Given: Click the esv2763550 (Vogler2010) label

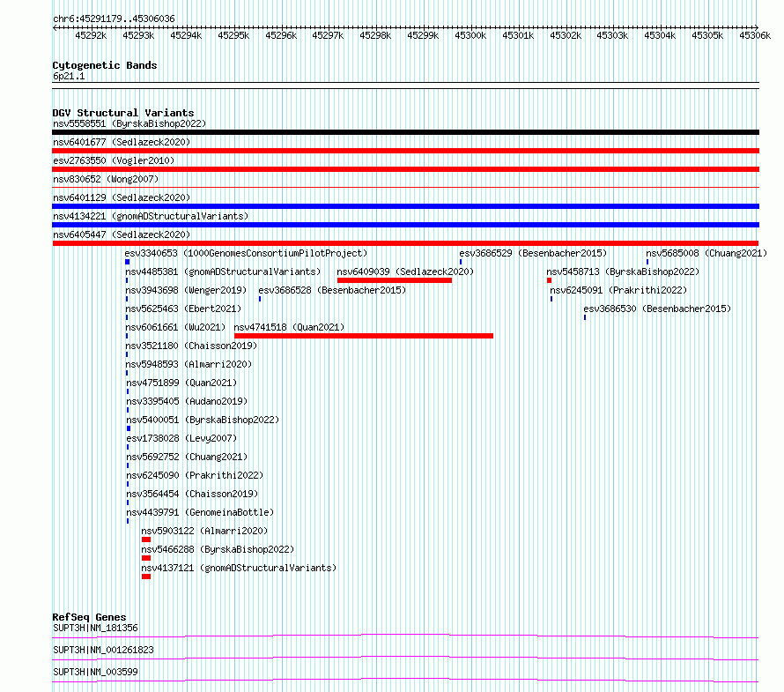Looking at the screenshot, I should 114,160.
